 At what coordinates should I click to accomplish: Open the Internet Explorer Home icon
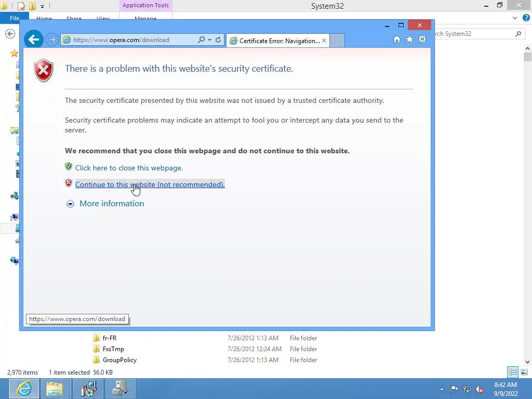pyautogui.click(x=396, y=39)
